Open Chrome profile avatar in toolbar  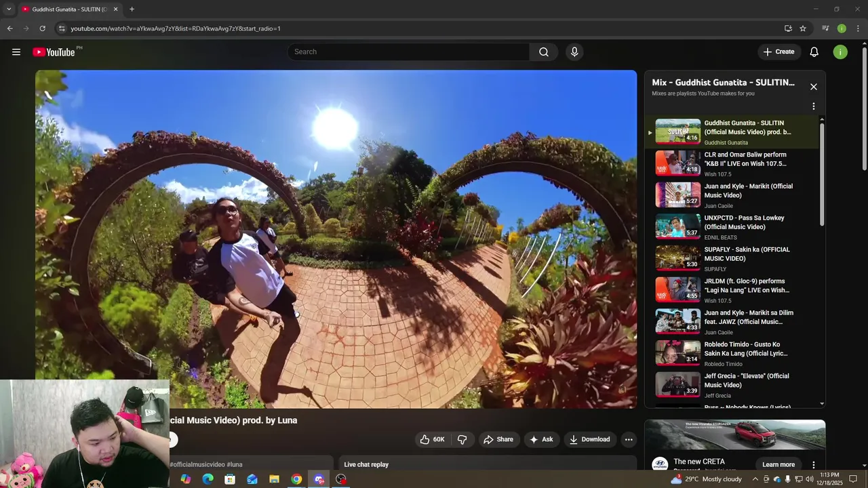[x=842, y=28]
